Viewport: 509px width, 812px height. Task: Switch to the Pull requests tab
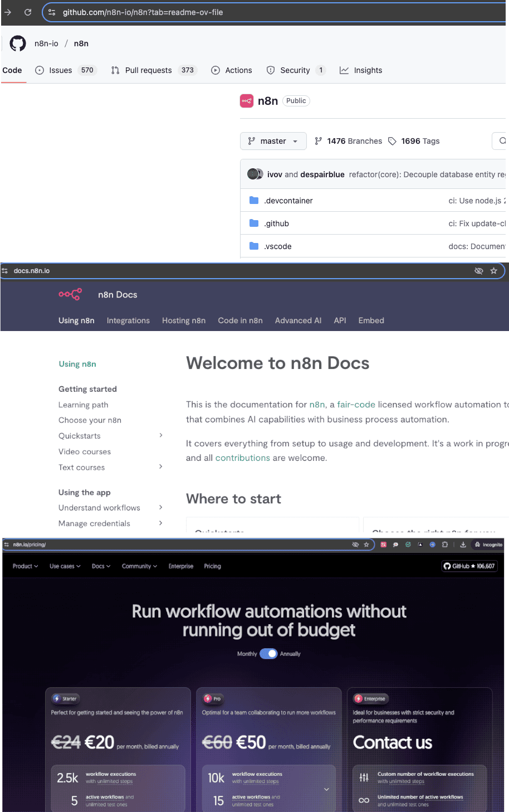[x=154, y=70]
